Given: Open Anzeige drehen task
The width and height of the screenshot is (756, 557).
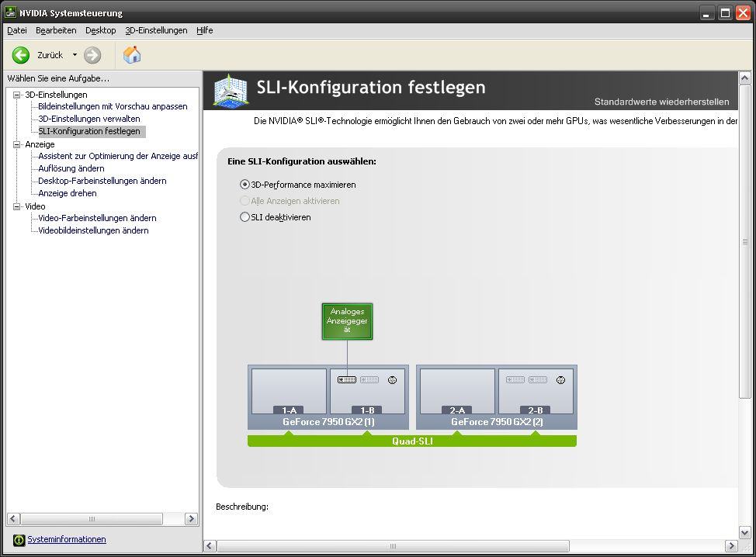Looking at the screenshot, I should [68, 193].
